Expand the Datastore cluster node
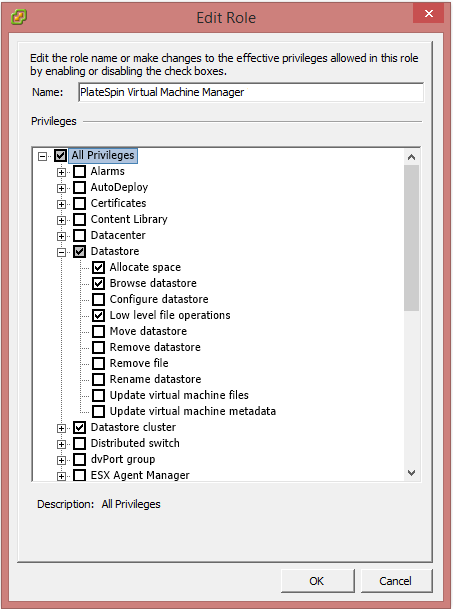This screenshot has width=453, height=609. coord(61,428)
